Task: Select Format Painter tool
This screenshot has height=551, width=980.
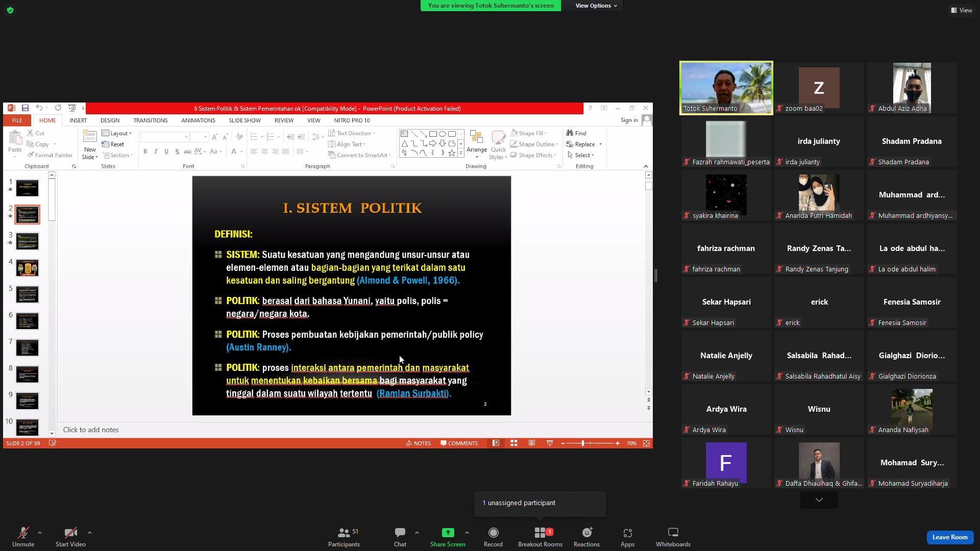Action: coord(50,155)
